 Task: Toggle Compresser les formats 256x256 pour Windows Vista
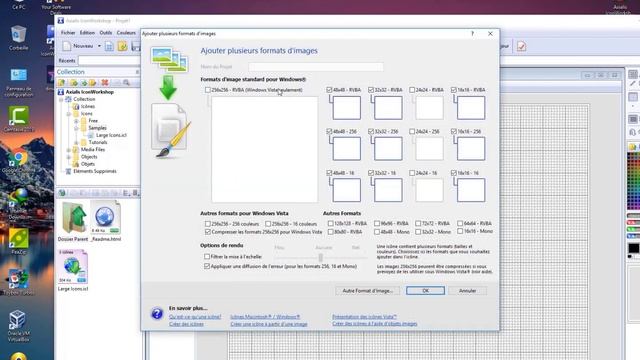click(x=208, y=232)
